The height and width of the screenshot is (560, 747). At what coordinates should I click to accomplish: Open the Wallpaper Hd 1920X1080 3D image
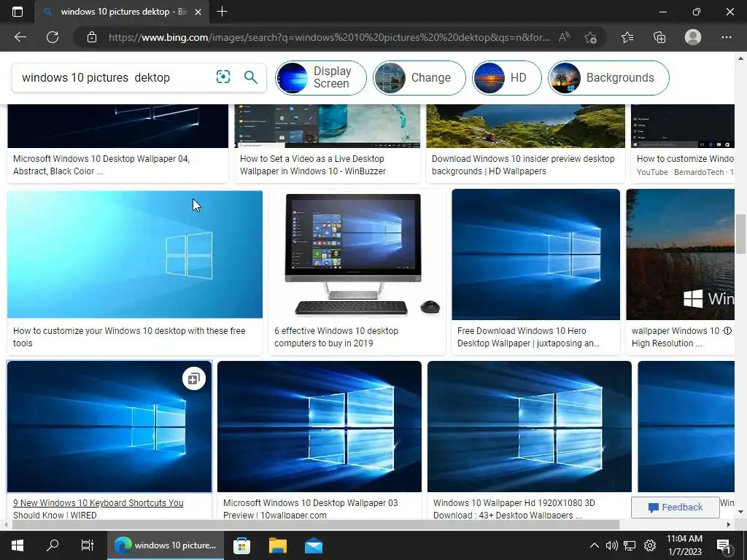(x=530, y=426)
